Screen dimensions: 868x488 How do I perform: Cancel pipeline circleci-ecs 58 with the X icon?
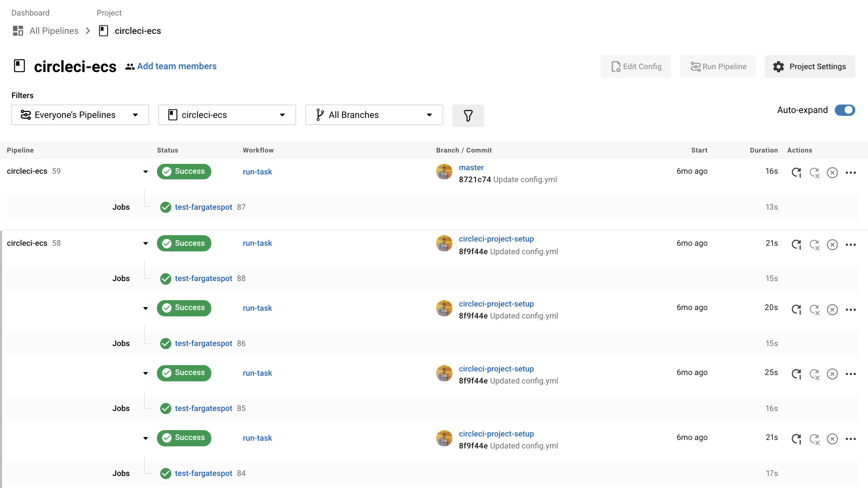click(x=832, y=244)
